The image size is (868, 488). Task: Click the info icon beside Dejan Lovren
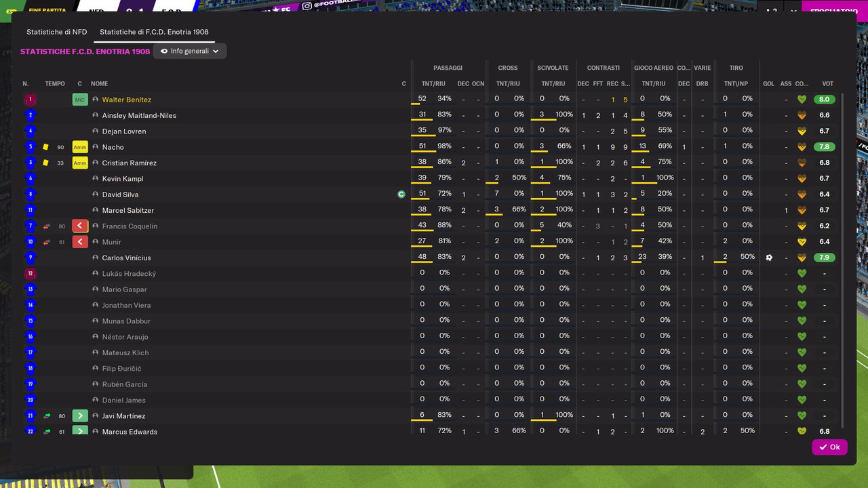96,131
